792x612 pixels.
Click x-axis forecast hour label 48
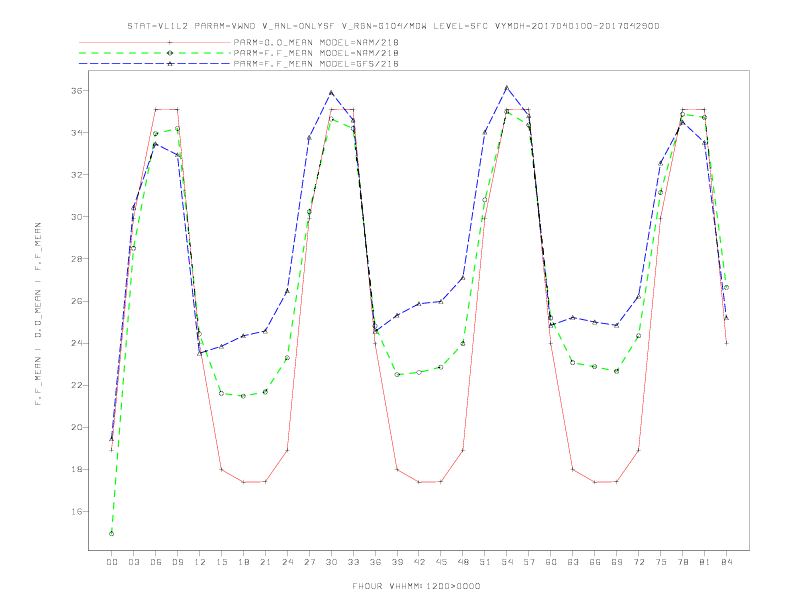pyautogui.click(x=463, y=562)
